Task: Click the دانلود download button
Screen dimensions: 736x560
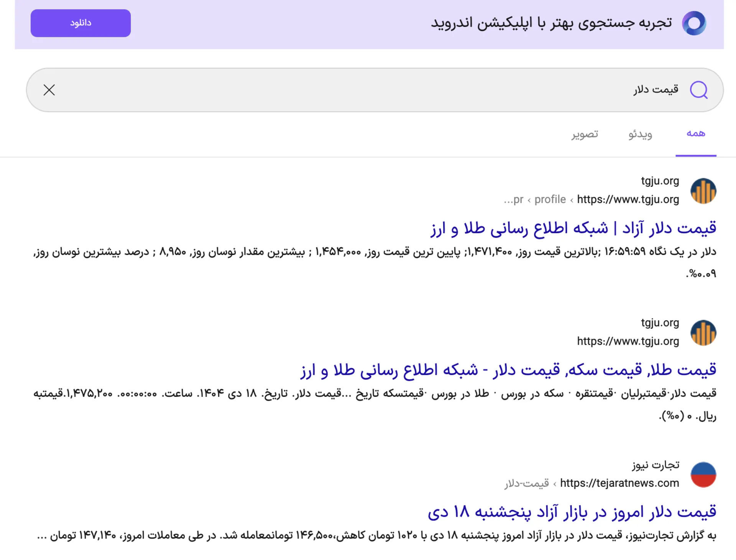Action: tap(80, 23)
